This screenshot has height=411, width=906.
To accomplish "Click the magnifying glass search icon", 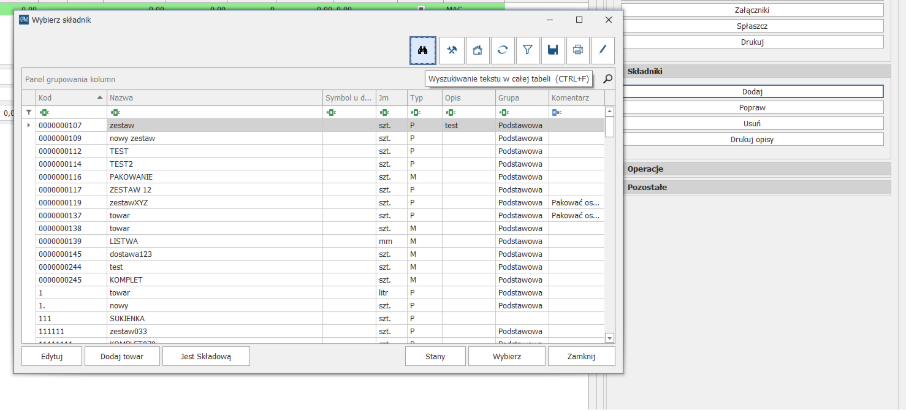I will (607, 78).
